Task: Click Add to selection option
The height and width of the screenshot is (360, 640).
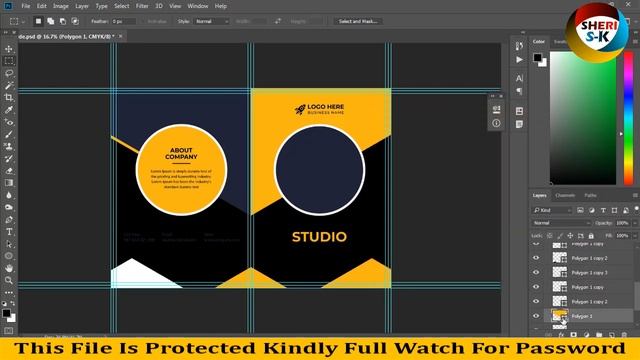Action: [x=51, y=21]
